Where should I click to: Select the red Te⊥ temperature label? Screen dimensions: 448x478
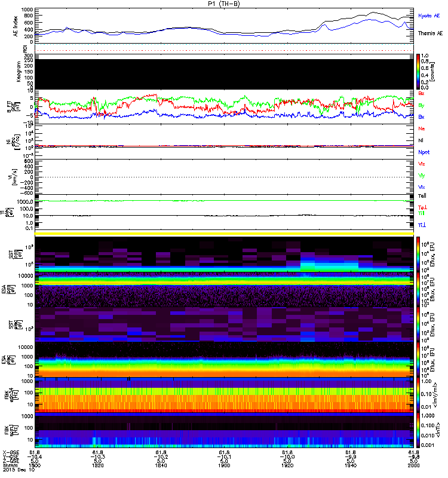(x=422, y=208)
